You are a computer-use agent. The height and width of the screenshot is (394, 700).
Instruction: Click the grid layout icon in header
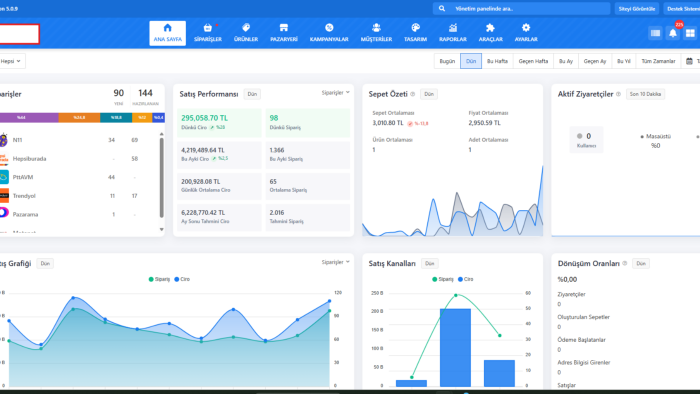coord(690,33)
